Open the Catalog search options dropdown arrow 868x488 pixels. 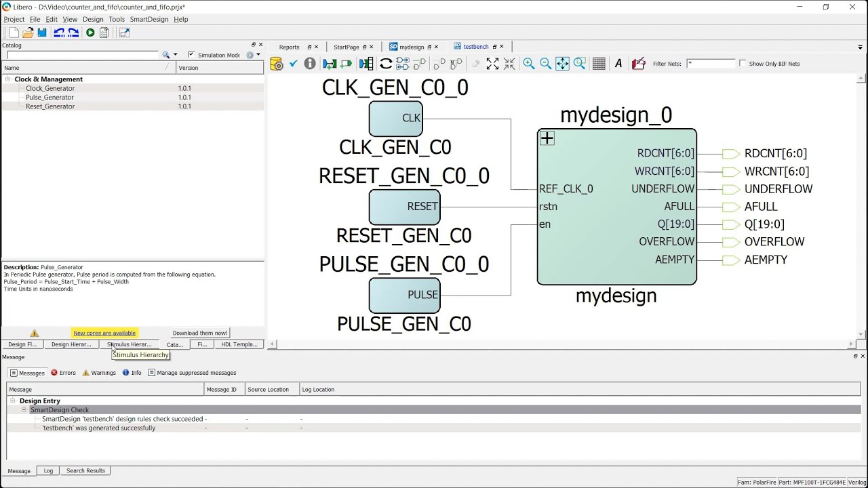coord(175,55)
